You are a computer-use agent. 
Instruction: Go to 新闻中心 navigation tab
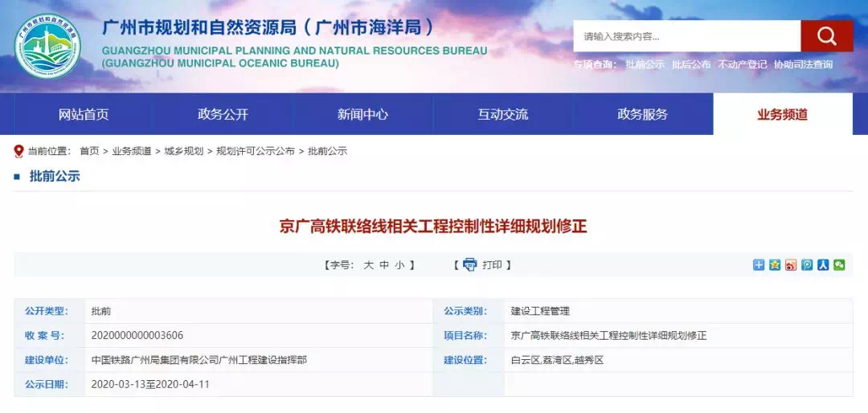click(362, 114)
